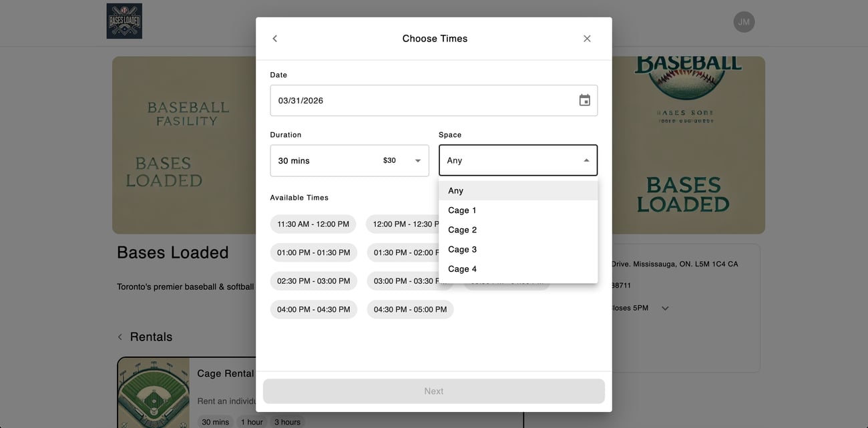Click the Bases Loaded heading text
This screenshot has width=868, height=428.
point(173,252)
